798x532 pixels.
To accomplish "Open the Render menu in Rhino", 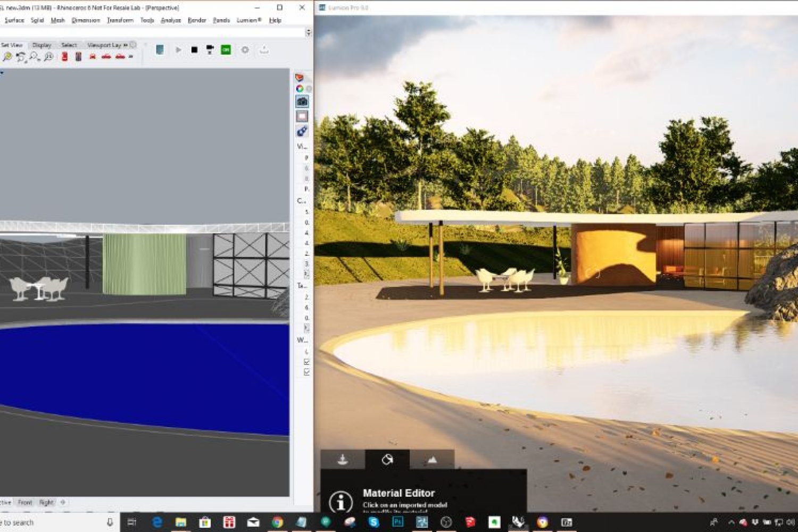I will (197, 20).
